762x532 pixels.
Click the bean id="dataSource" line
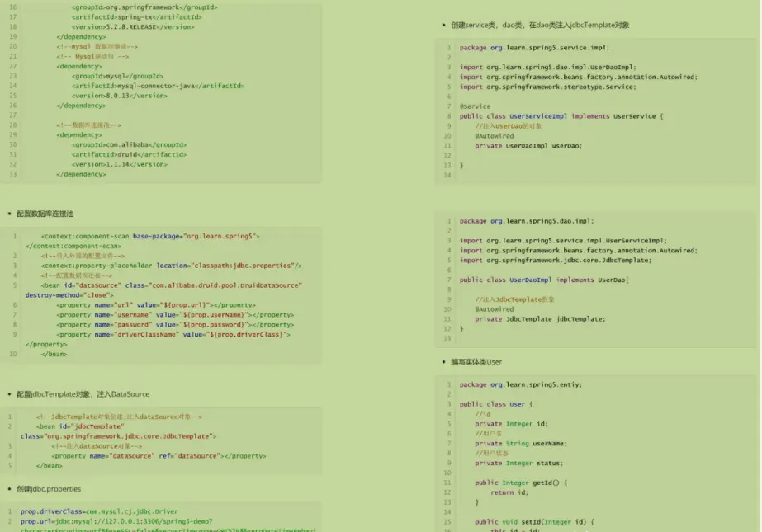click(172, 285)
